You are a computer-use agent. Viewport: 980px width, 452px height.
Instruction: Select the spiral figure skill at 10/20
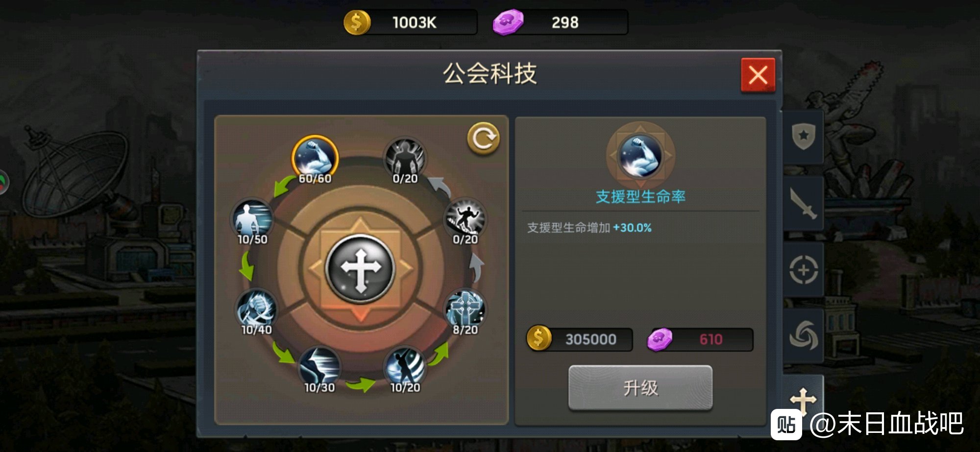coord(405,367)
